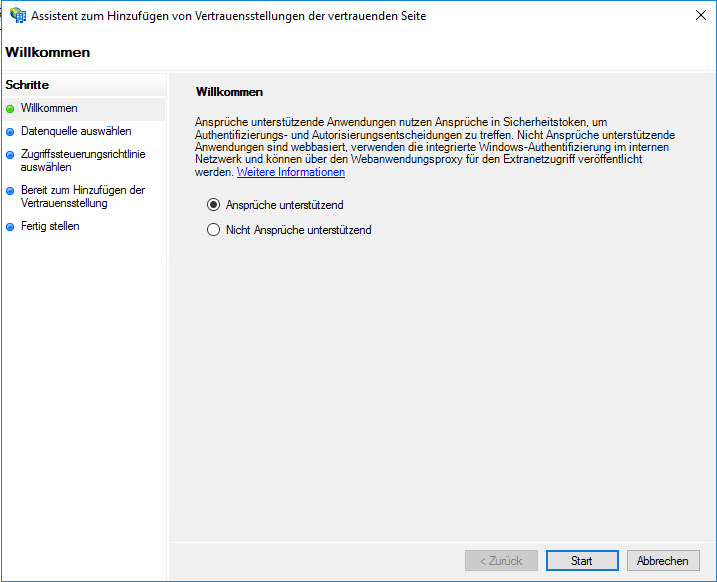
Task: Select the Willkommen step in the sidebar
Action: (x=49, y=108)
